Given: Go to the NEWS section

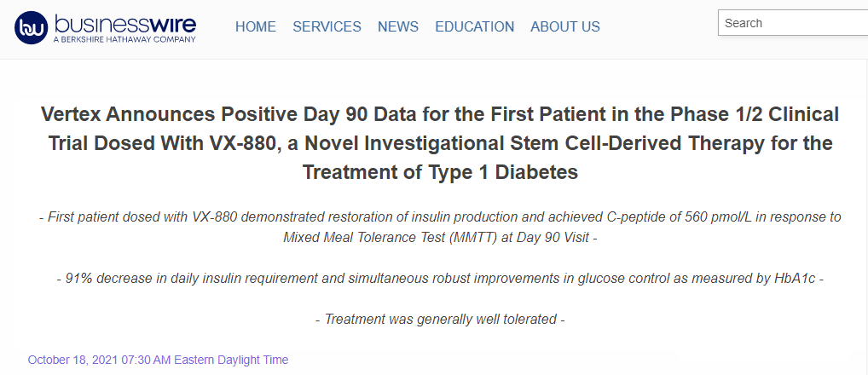Looking at the screenshot, I should pyautogui.click(x=398, y=27).
